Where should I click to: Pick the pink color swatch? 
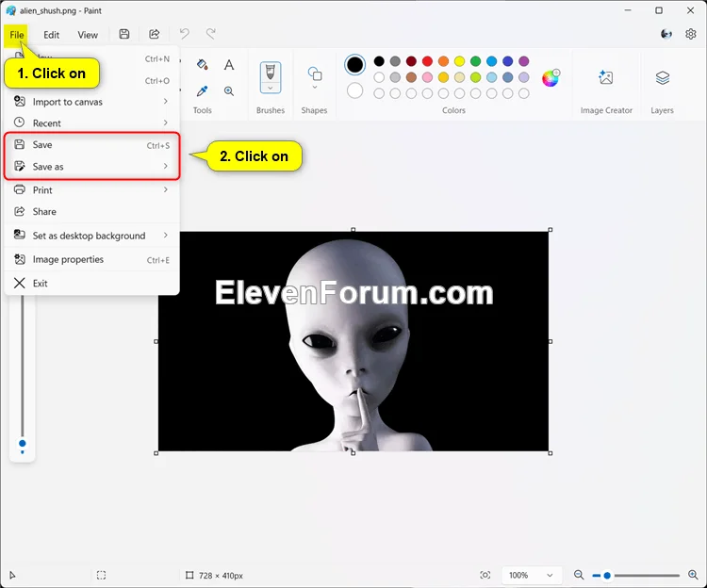427,77
